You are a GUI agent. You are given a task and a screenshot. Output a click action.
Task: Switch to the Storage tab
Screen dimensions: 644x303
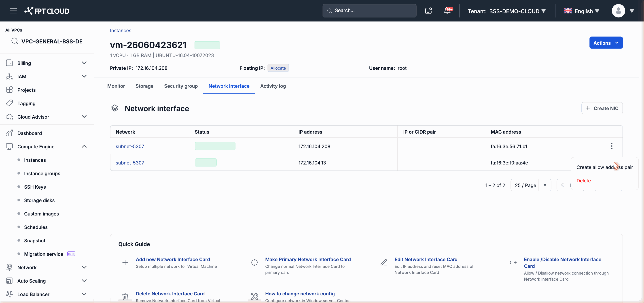coord(144,86)
